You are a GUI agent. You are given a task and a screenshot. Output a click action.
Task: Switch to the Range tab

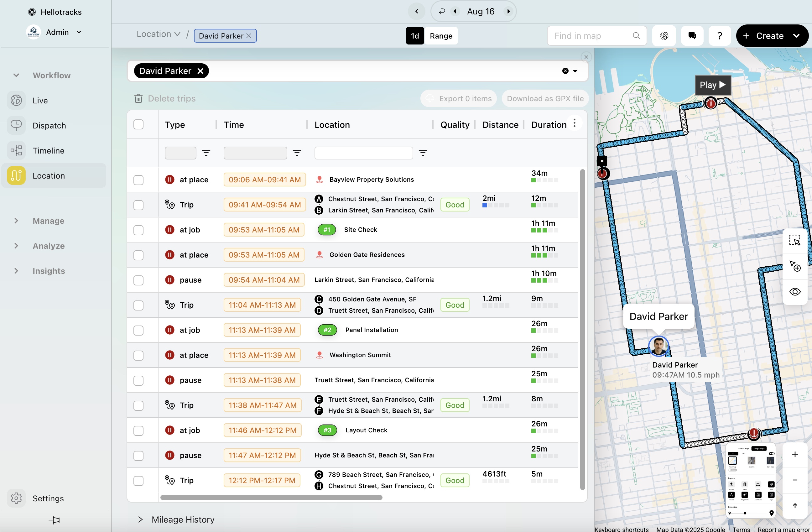click(441, 36)
